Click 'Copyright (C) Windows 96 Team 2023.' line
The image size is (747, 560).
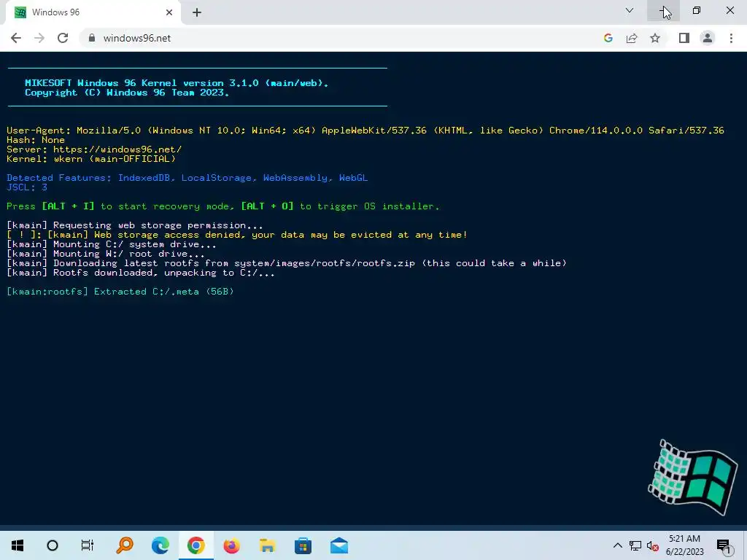(x=127, y=93)
